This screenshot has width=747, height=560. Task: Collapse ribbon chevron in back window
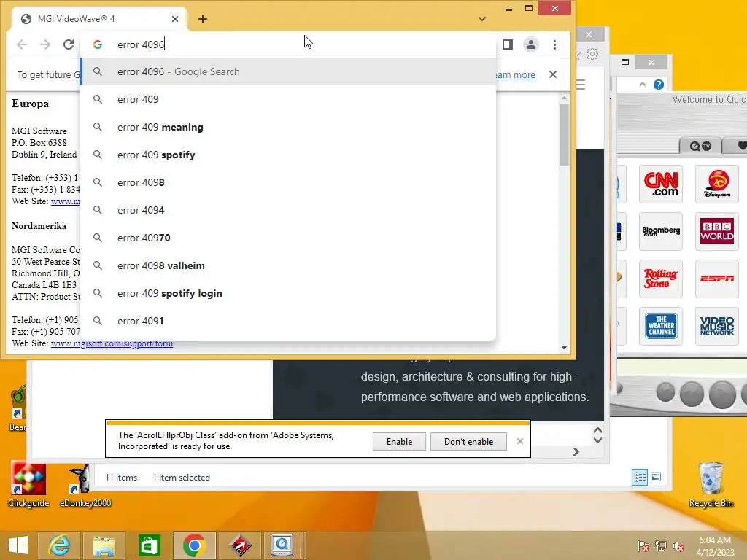[642, 85]
